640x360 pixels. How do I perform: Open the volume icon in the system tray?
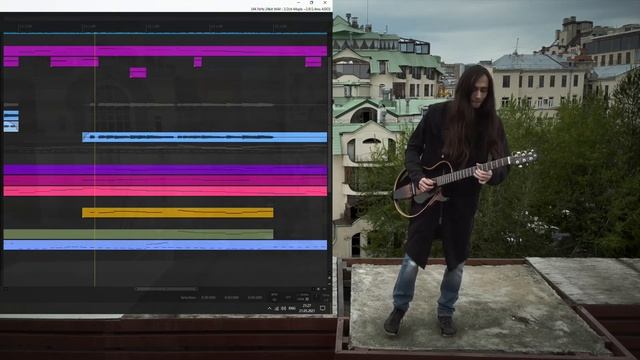pos(284,309)
